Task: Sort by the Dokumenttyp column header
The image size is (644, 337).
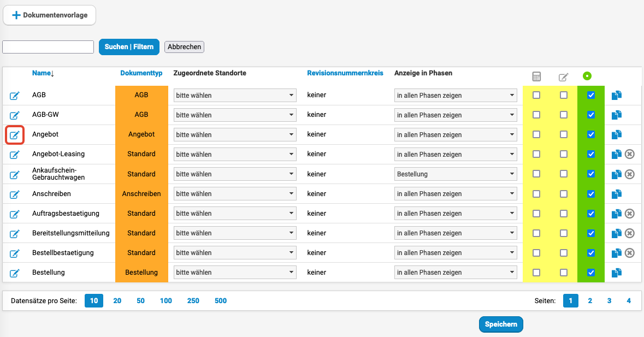Action: [141, 73]
